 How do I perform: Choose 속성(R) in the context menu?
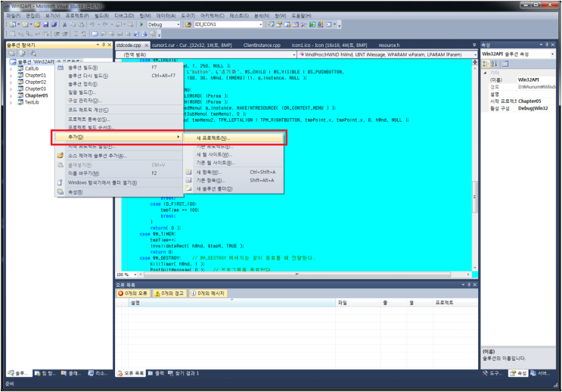(118, 192)
